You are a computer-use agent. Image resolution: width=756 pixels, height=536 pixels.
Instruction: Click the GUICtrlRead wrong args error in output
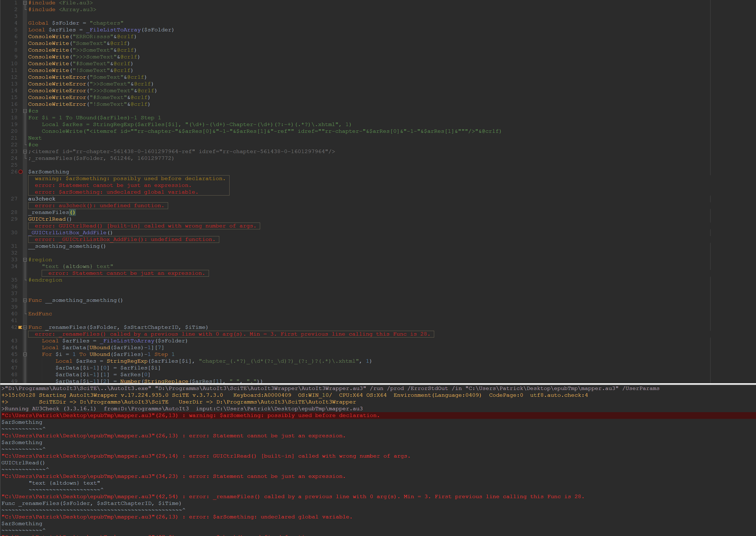[x=205, y=456]
